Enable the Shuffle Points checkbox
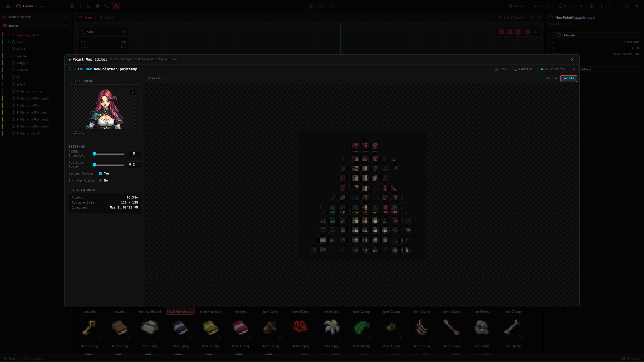The image size is (644, 362). click(100, 181)
